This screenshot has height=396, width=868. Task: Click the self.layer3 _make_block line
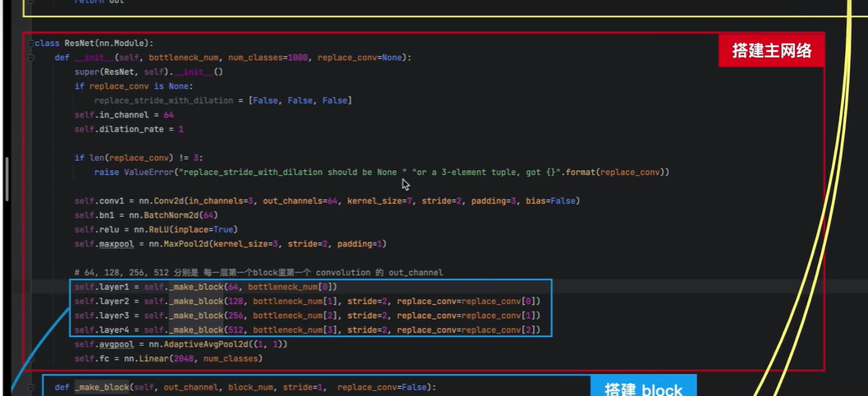pos(307,315)
